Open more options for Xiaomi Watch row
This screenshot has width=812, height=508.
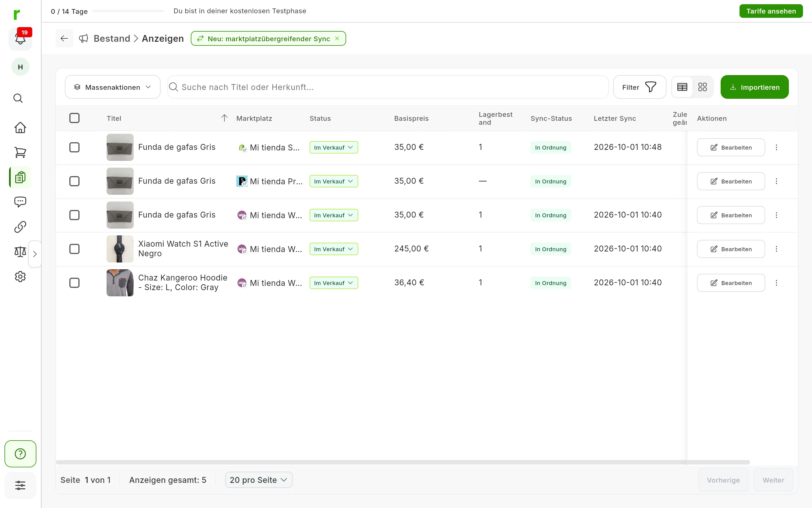[x=776, y=249]
